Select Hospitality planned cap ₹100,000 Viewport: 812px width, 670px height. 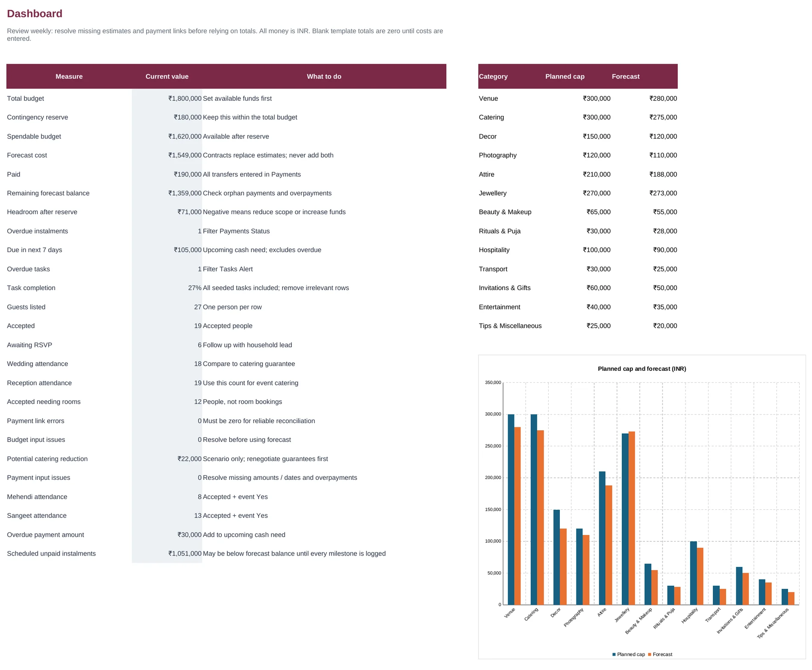coord(597,250)
